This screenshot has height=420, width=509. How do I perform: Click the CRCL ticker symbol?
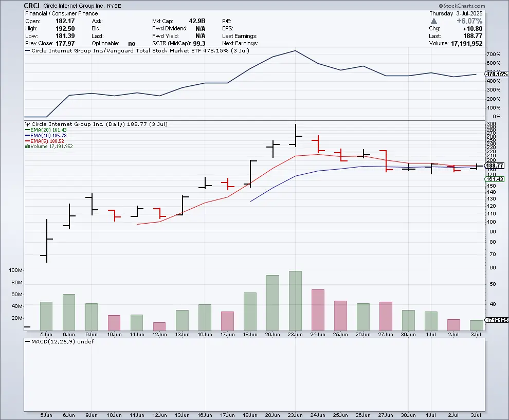32,6
